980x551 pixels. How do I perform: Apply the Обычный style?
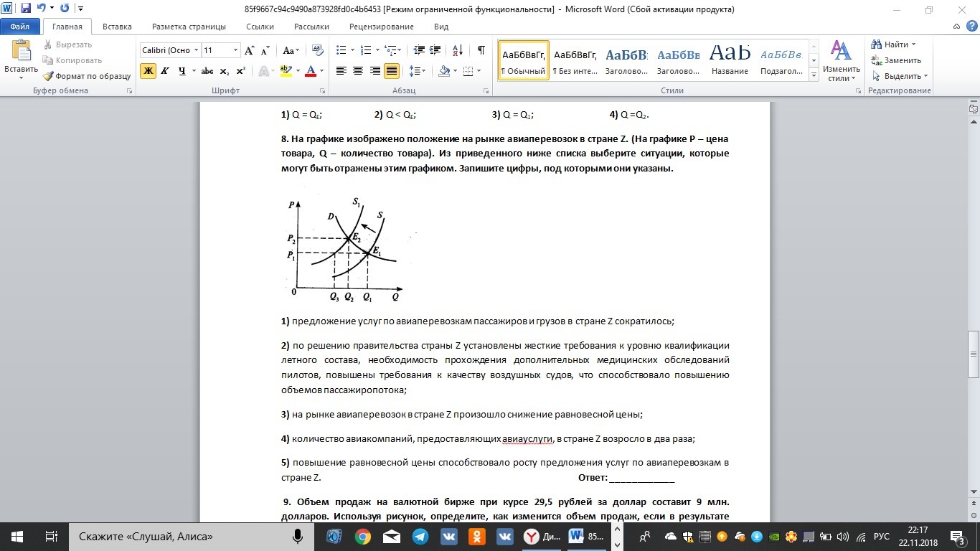tap(524, 60)
